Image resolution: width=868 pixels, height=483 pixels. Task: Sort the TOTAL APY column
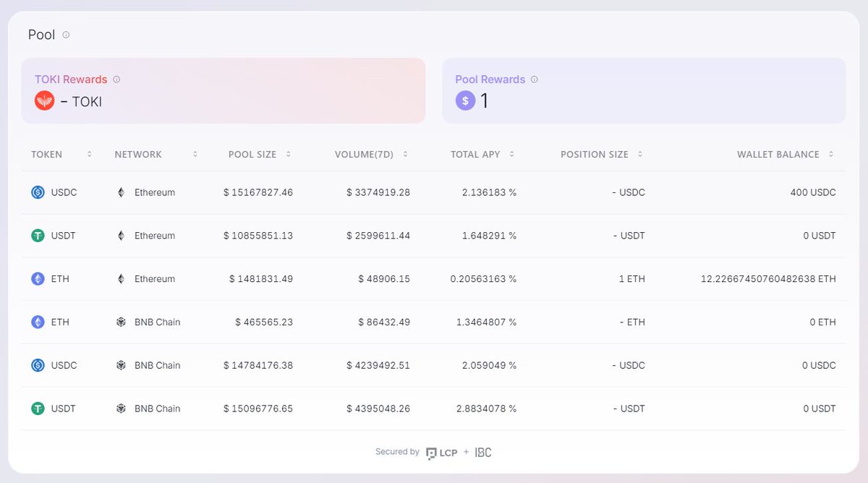pos(511,154)
